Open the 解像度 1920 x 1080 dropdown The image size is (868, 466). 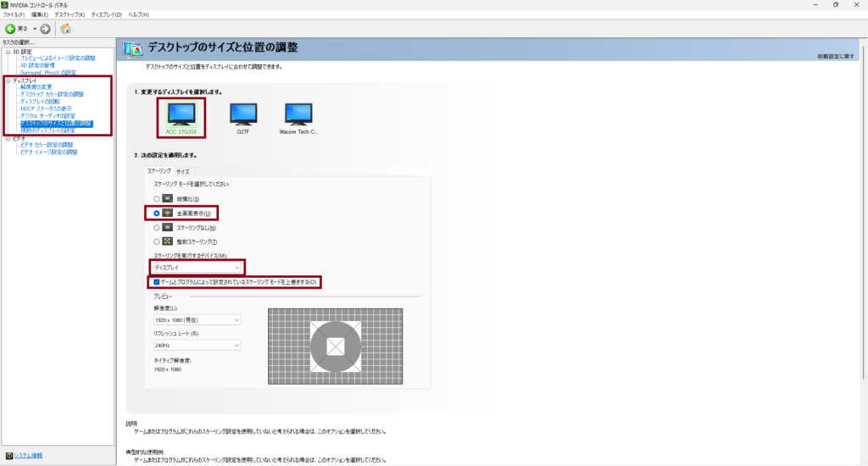(197, 320)
